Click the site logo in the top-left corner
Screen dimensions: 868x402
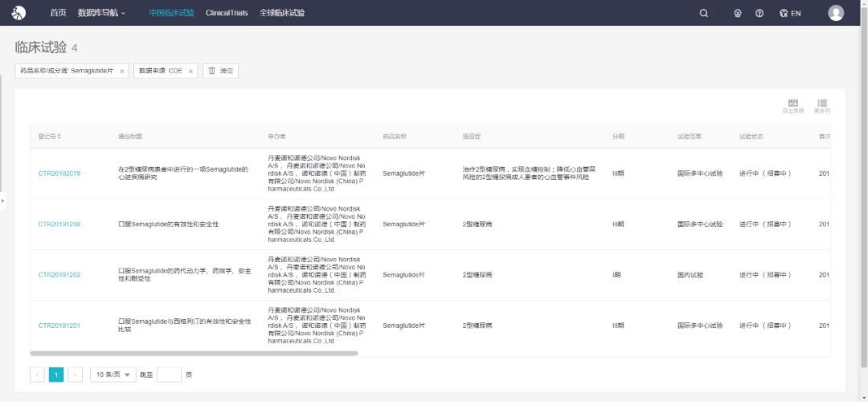click(x=18, y=12)
